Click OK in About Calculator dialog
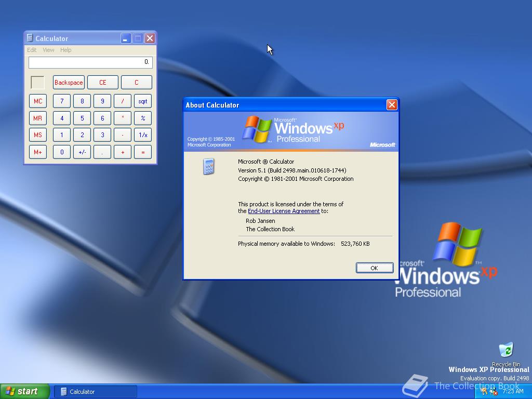The image size is (532, 399). [x=375, y=268]
